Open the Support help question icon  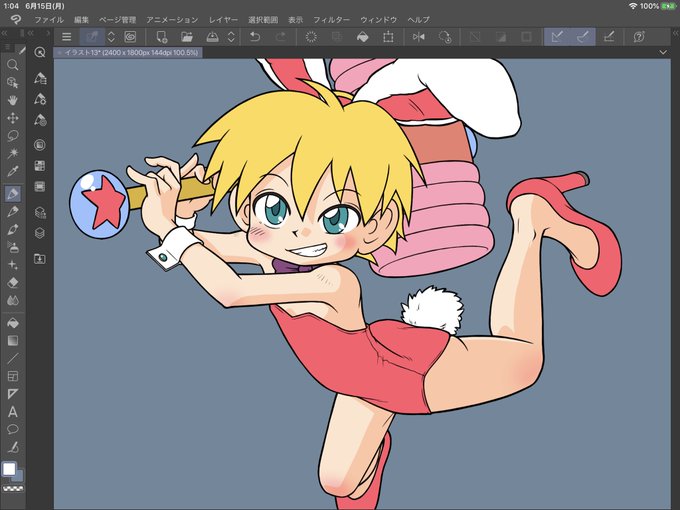click(x=639, y=37)
